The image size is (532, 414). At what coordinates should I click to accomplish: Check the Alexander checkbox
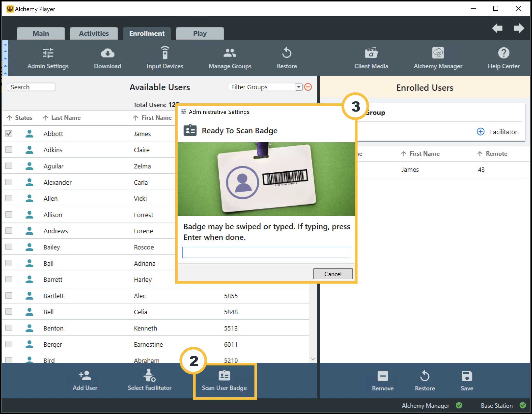[x=9, y=182]
